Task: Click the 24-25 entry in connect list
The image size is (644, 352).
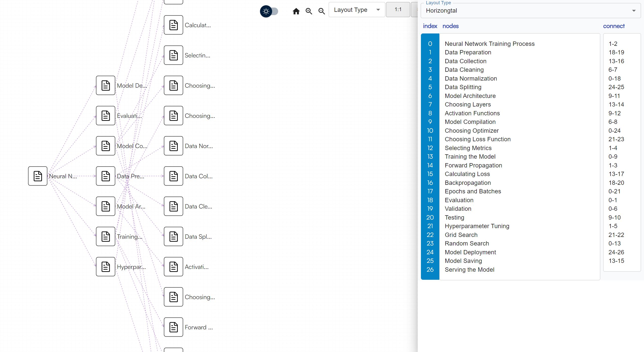Action: tap(616, 87)
